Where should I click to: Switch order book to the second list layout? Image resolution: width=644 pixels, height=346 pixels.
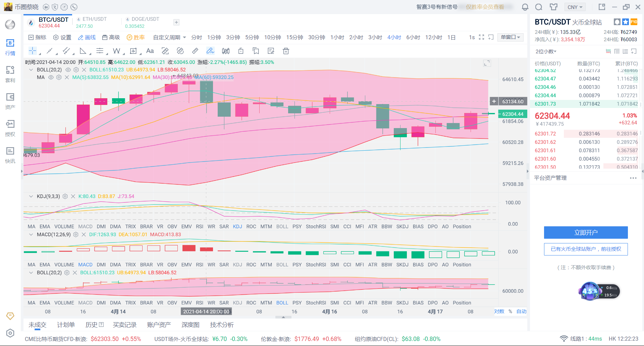click(x=617, y=51)
